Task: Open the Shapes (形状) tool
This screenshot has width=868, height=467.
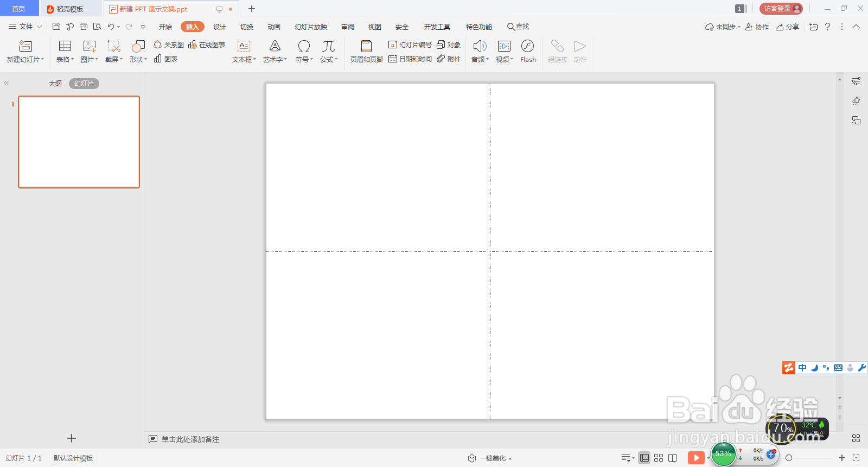Action: pos(138,47)
